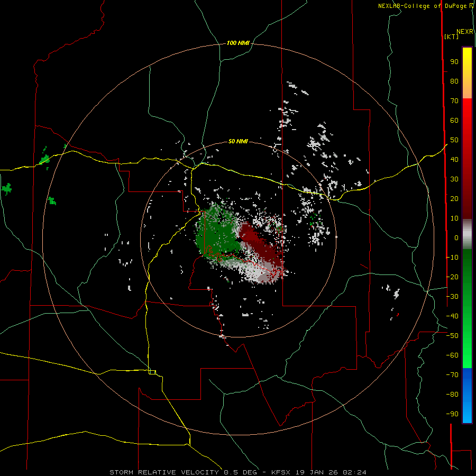Click the "-30" value on velocity scale
Viewport: 476px width, 476px height.
click(x=452, y=296)
